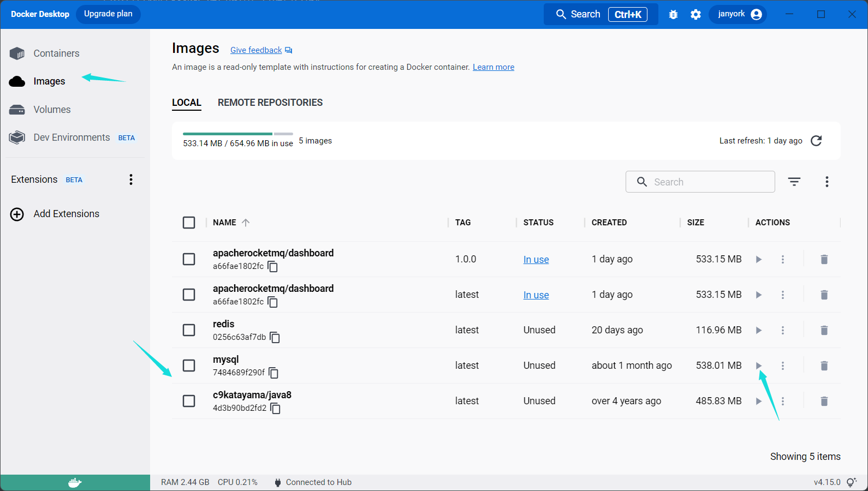The width and height of the screenshot is (868, 491).
Task: Open the Learn more link
Action: point(494,67)
